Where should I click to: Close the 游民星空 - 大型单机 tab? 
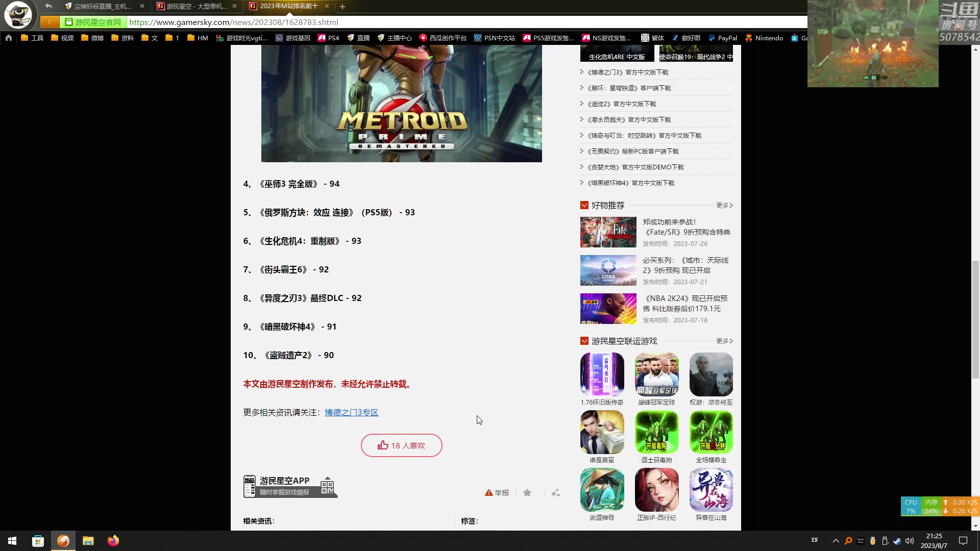click(234, 6)
